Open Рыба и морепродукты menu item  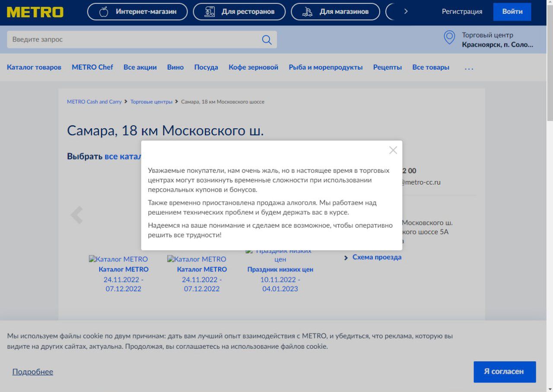click(x=326, y=67)
